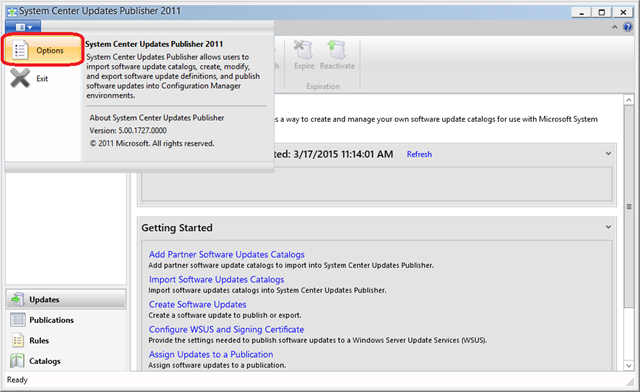The height and width of the screenshot is (392, 640).
Task: Open Create Software Updates link
Action: [198, 305]
